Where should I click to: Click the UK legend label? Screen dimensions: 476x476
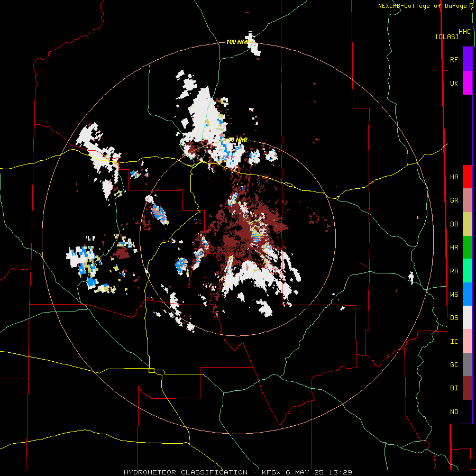click(x=454, y=84)
